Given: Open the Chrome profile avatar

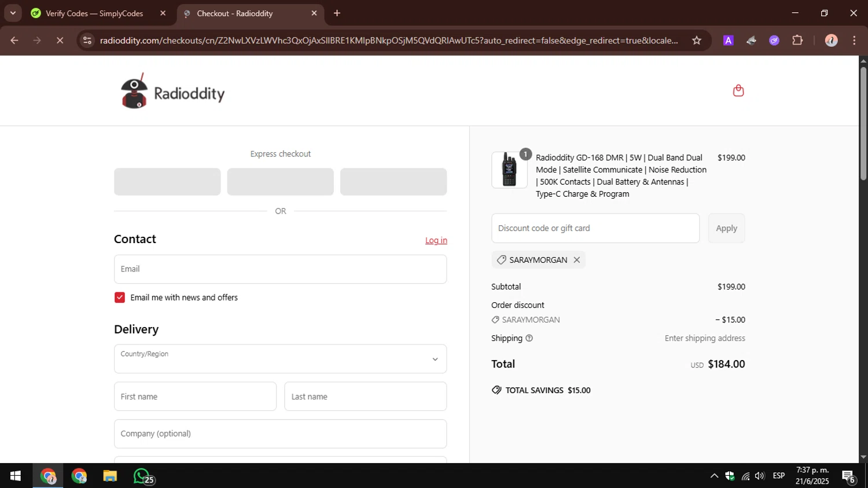Looking at the screenshot, I should coord(831,41).
